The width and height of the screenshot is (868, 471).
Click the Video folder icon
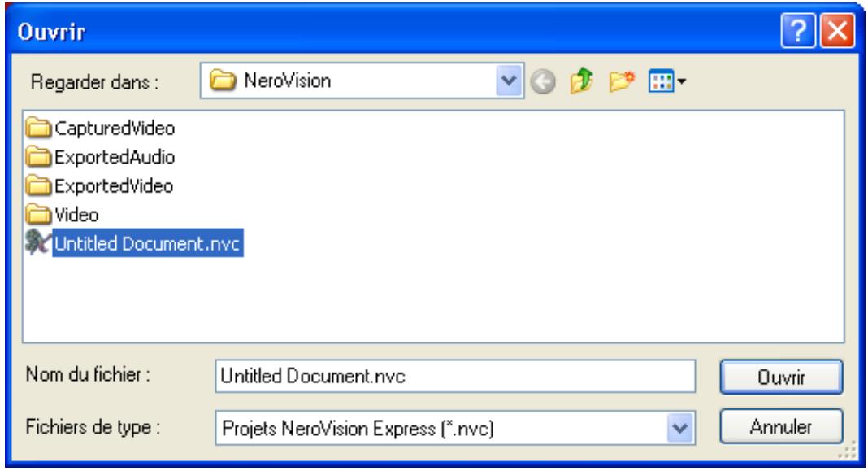pos(38,215)
